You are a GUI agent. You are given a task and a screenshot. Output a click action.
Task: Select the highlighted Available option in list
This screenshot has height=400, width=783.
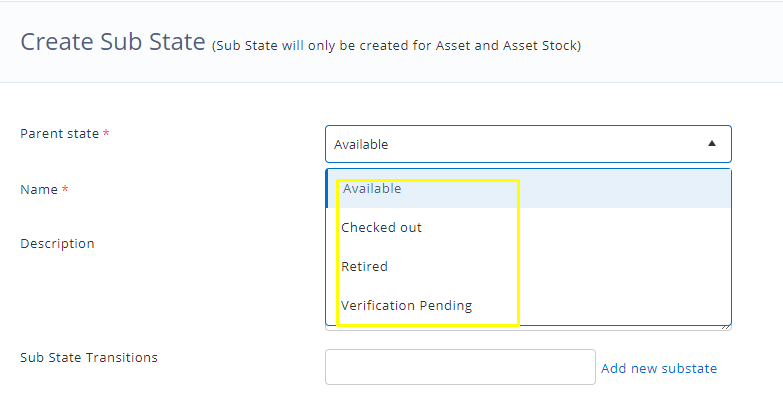pyautogui.click(x=372, y=189)
